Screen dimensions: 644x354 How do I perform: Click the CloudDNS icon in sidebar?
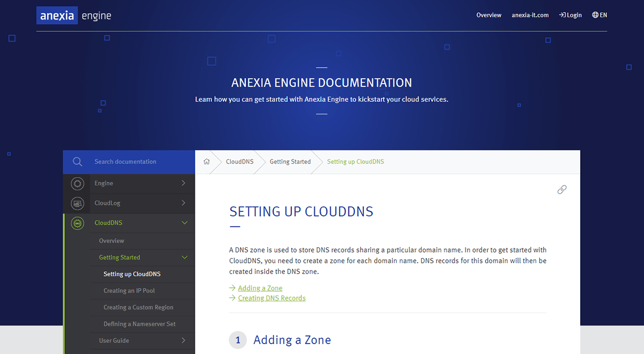pos(77,223)
